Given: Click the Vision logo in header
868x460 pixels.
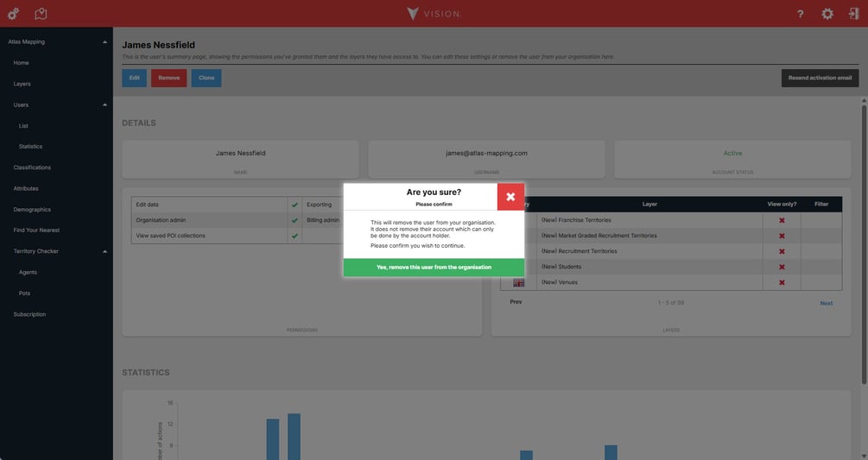Looking at the screenshot, I should tap(434, 14).
